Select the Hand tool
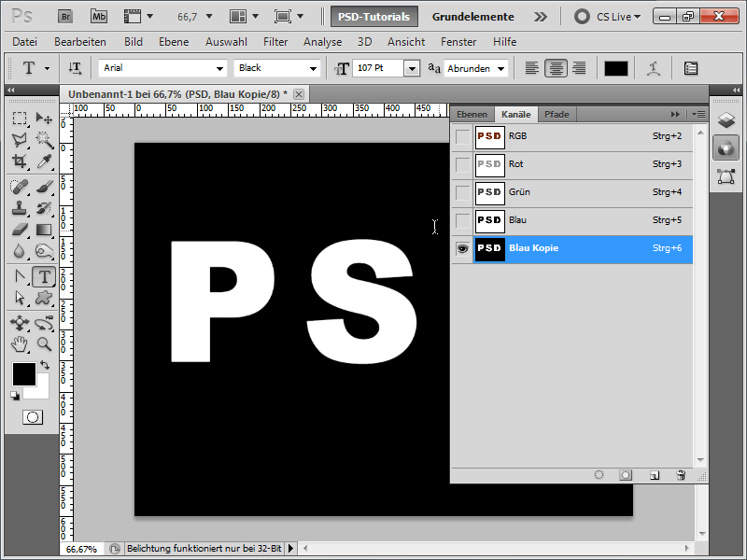The height and width of the screenshot is (560, 747). point(19,343)
